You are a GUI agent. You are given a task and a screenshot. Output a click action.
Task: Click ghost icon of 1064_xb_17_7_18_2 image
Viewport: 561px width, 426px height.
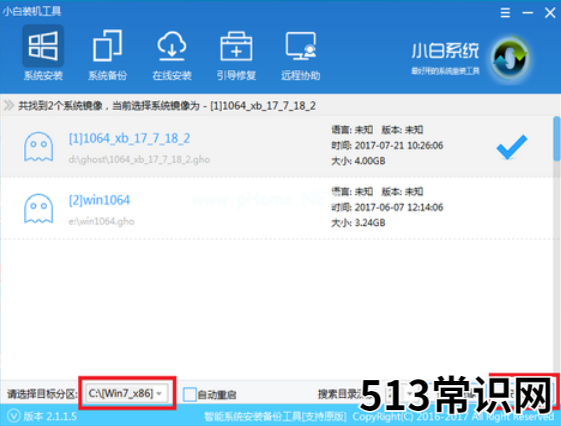click(x=39, y=147)
